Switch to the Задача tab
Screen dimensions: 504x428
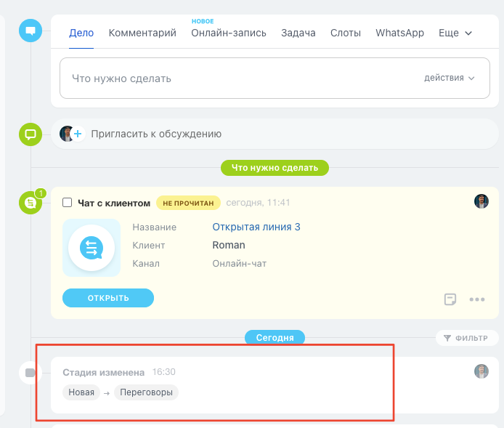[x=298, y=33]
